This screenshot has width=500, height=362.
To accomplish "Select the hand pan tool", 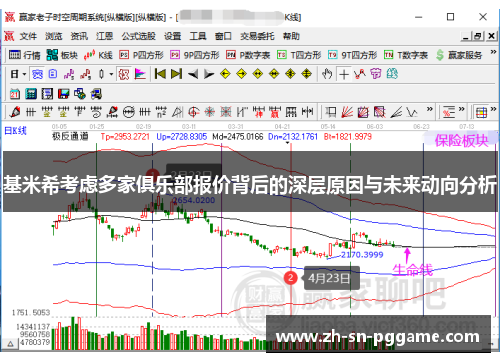I will pyautogui.click(x=327, y=74).
